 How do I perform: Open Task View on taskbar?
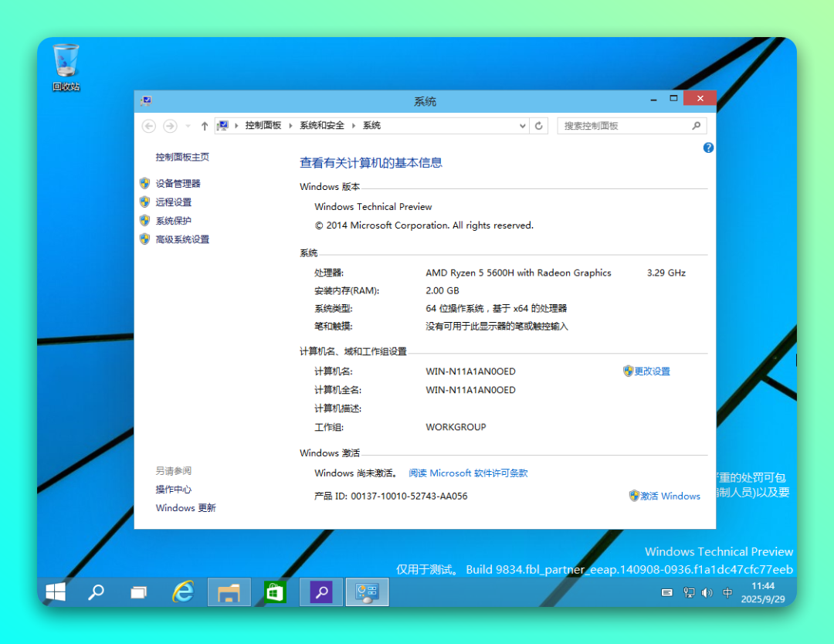pyautogui.click(x=139, y=592)
